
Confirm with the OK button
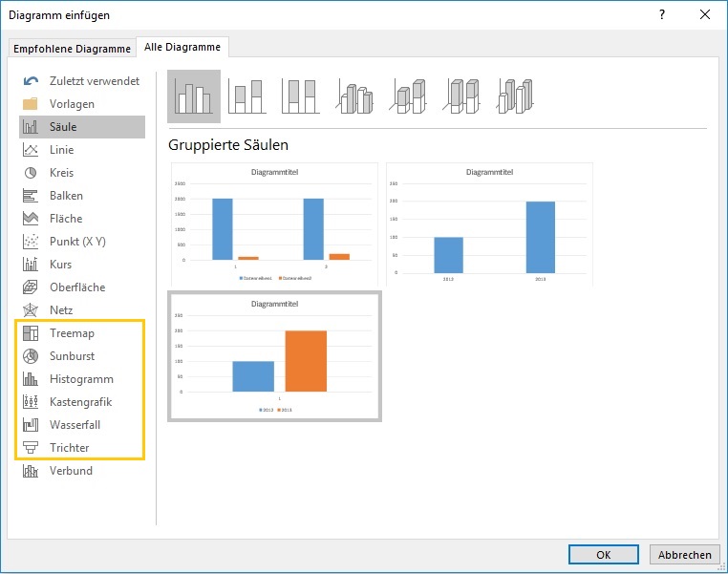(603, 555)
